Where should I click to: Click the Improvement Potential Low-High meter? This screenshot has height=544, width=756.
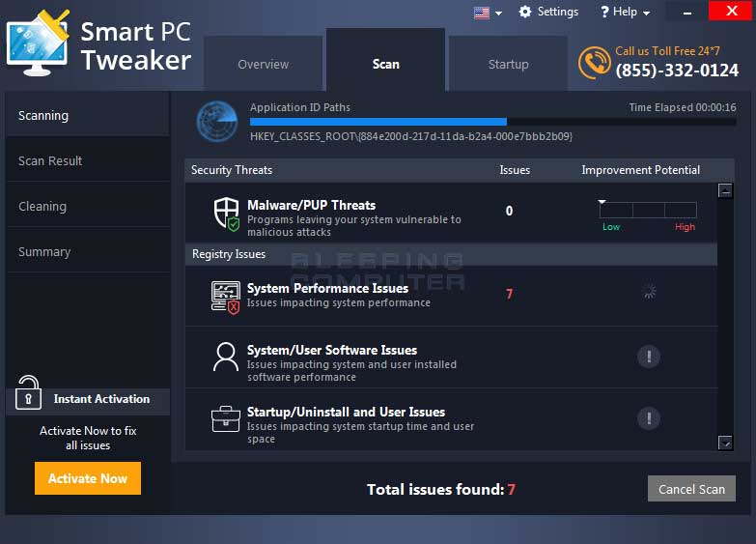coord(648,211)
